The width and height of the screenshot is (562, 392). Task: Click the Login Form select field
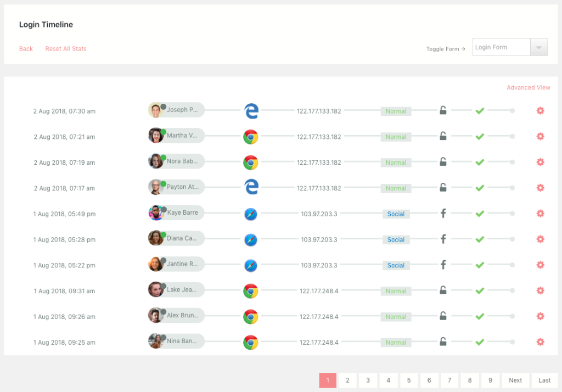(501, 48)
